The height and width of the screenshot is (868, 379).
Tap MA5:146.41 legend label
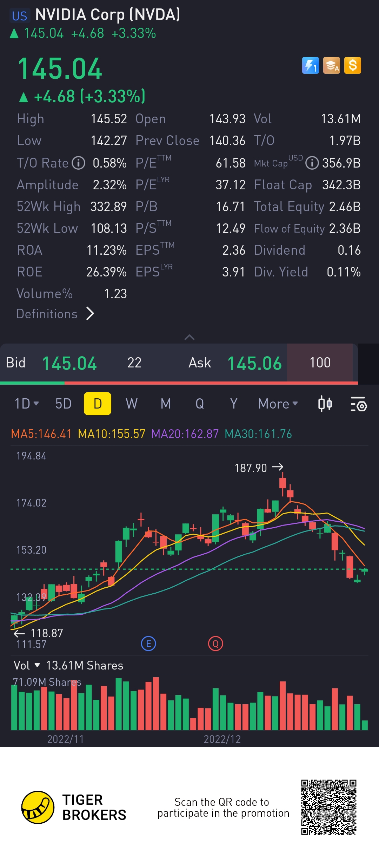[41, 434]
